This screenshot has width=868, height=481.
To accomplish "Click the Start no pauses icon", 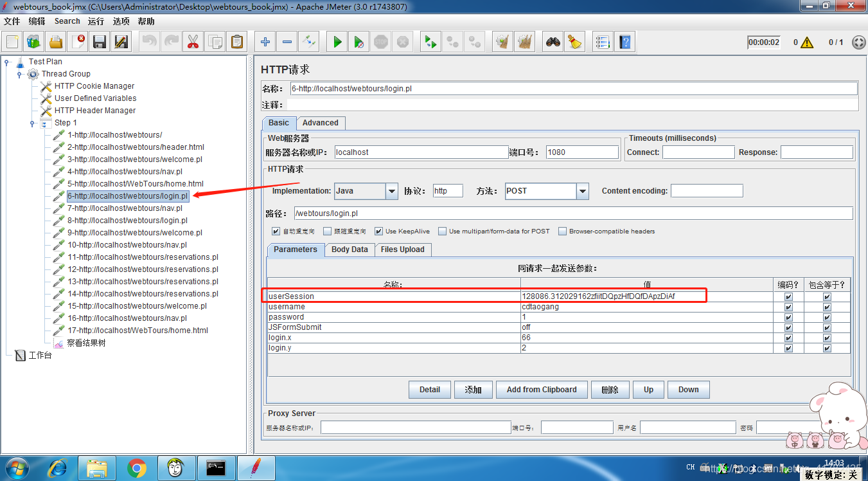I will [x=359, y=42].
